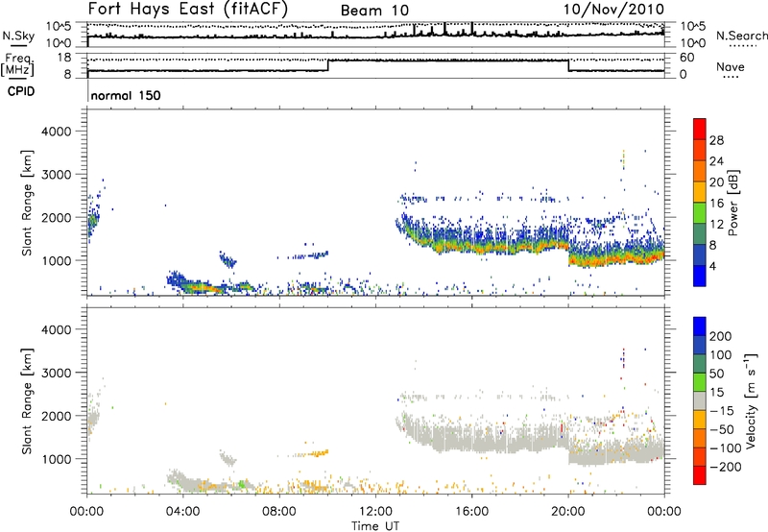
Task: Click the "-100" velocity colorbar label
Action: coord(725,448)
